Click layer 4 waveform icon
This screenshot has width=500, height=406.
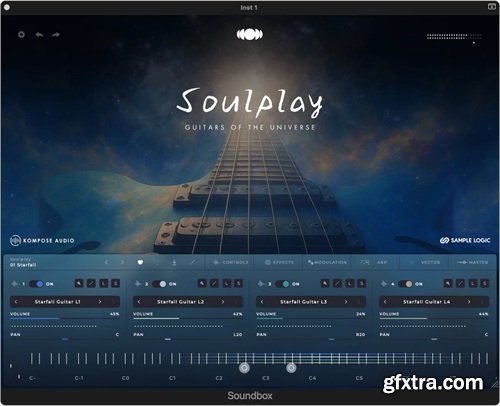[x=384, y=284]
